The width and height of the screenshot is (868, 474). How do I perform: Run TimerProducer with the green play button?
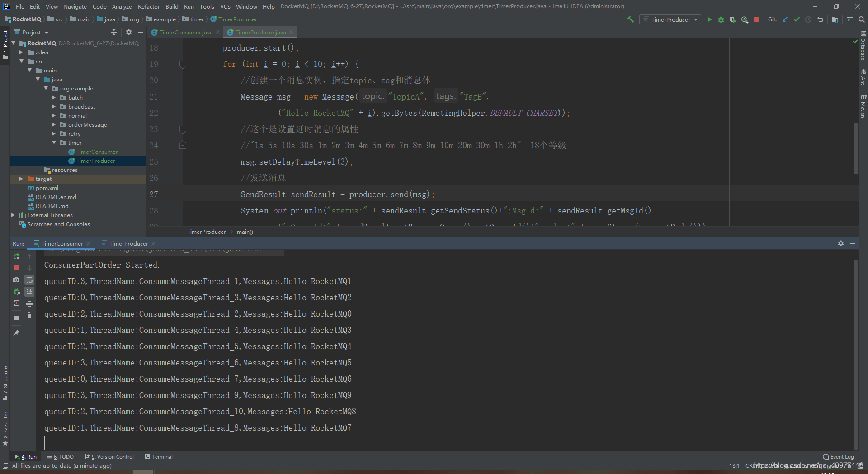[x=709, y=19]
